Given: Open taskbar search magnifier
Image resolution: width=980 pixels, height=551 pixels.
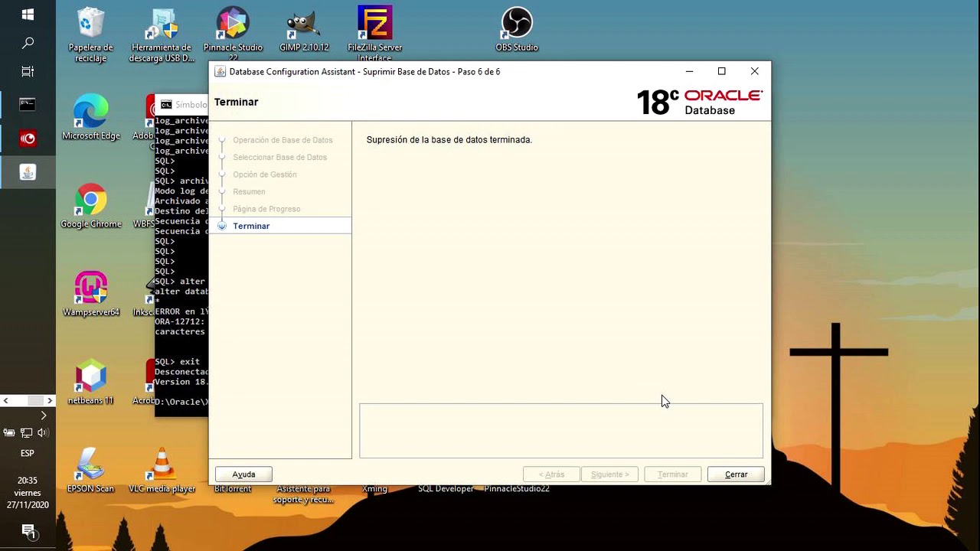Looking at the screenshot, I should (28, 43).
